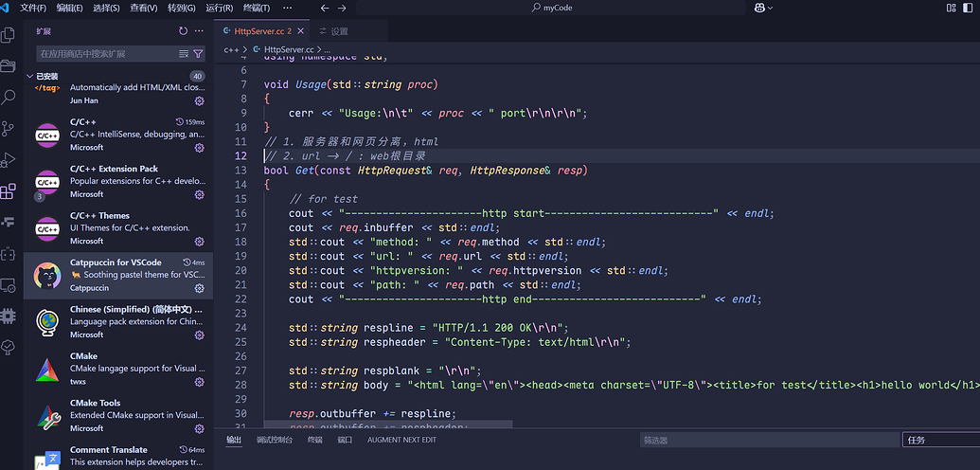Select the C/C++ Extension Pack entry

118,182
